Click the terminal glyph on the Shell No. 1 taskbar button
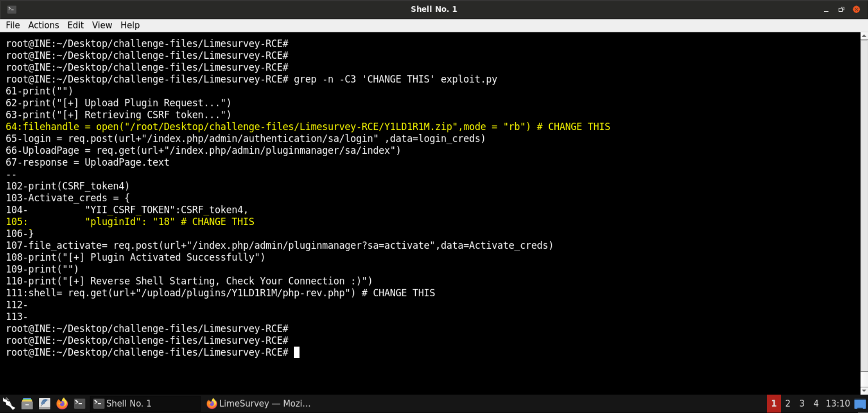This screenshot has width=868, height=413. click(x=99, y=403)
